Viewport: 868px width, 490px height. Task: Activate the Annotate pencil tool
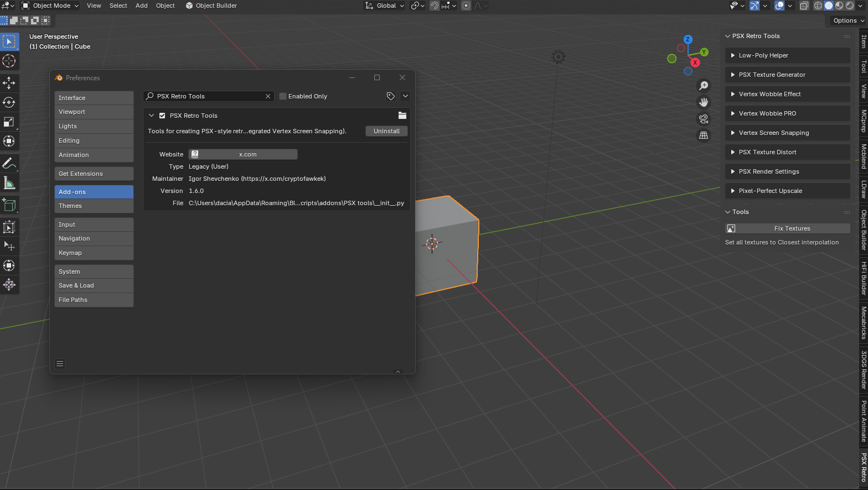pyautogui.click(x=9, y=163)
